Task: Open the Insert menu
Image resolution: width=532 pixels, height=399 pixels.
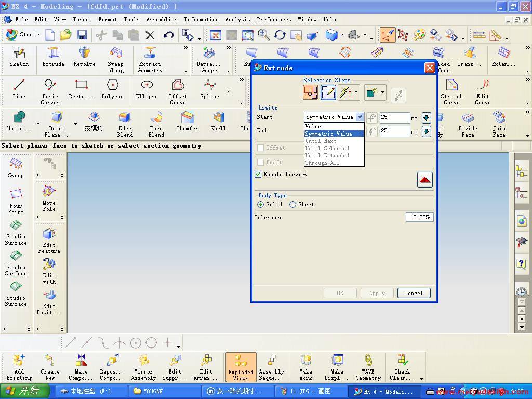Action: tap(82, 19)
